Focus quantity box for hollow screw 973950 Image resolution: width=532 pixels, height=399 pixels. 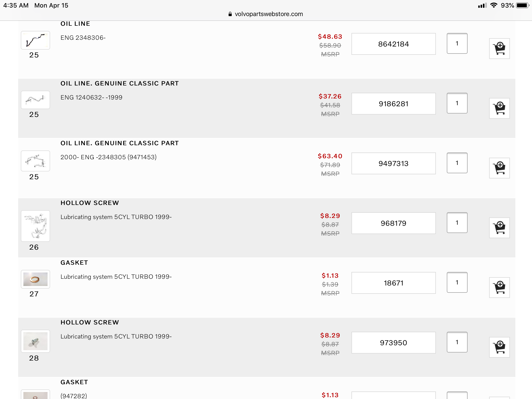click(x=457, y=342)
